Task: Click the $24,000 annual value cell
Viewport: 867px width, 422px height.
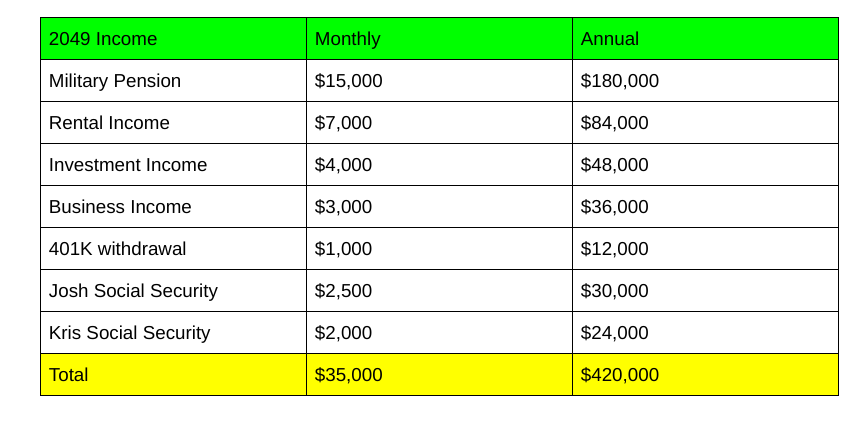Action: click(615, 333)
